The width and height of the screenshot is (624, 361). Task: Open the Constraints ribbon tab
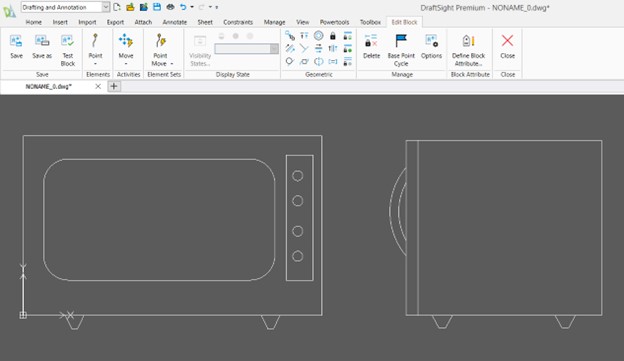pos(238,22)
